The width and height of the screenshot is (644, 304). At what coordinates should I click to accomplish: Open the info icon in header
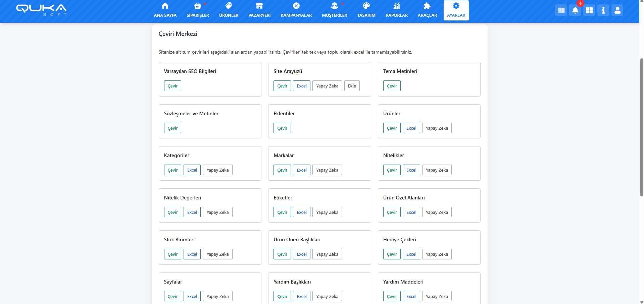(x=603, y=10)
